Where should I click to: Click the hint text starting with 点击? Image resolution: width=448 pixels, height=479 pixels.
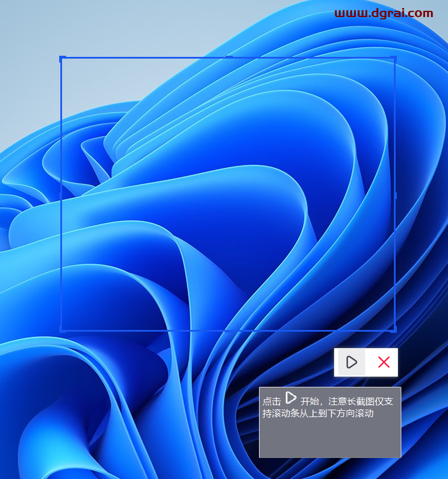pyautogui.click(x=272, y=402)
